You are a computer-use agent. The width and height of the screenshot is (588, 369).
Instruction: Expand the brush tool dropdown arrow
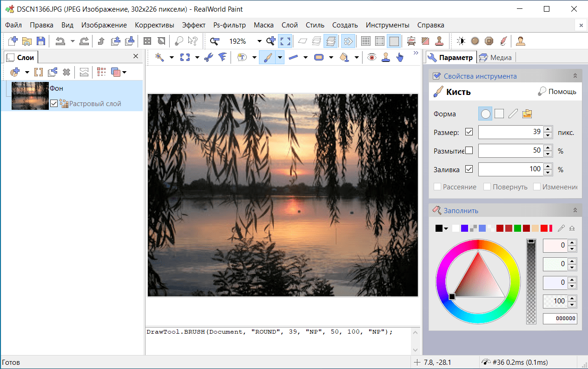click(280, 57)
